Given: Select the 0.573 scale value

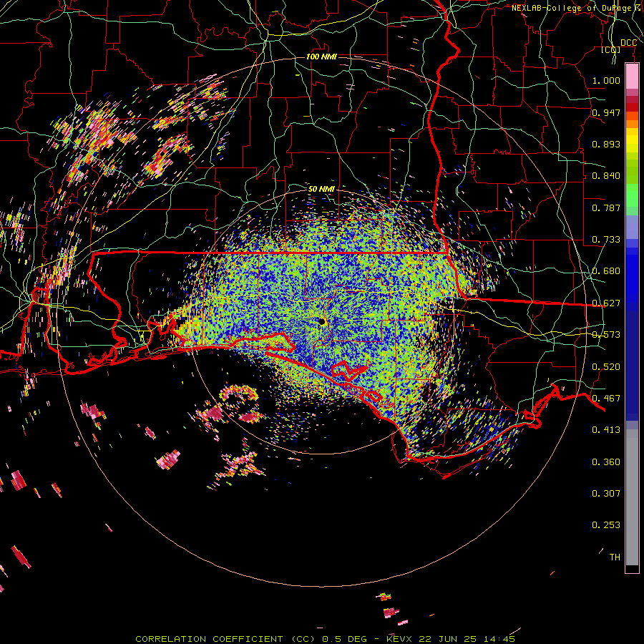Looking at the screenshot, I should point(606,335).
